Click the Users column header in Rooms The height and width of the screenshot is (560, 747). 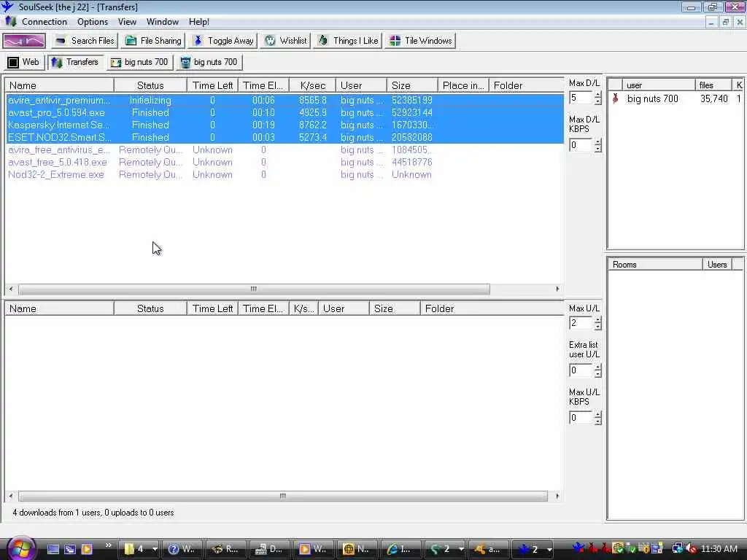[717, 264]
